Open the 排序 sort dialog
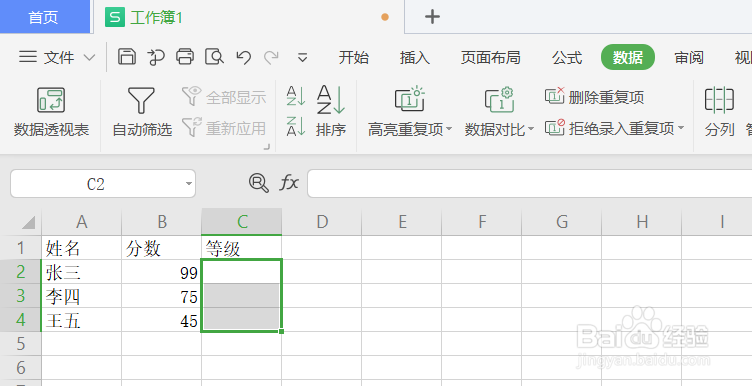 331,112
